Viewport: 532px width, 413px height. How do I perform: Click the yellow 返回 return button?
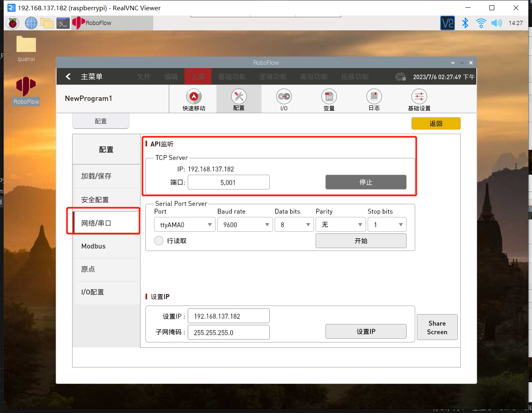click(x=436, y=123)
